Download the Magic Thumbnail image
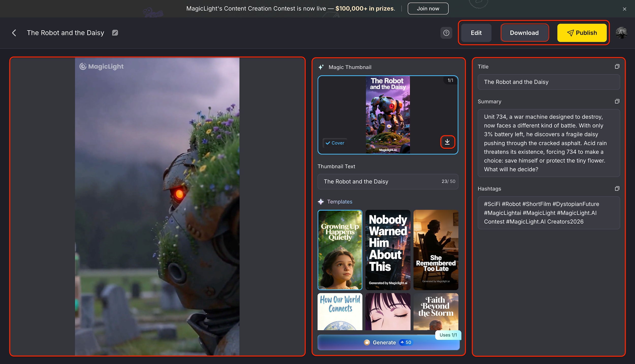The width and height of the screenshot is (635, 364). [447, 142]
